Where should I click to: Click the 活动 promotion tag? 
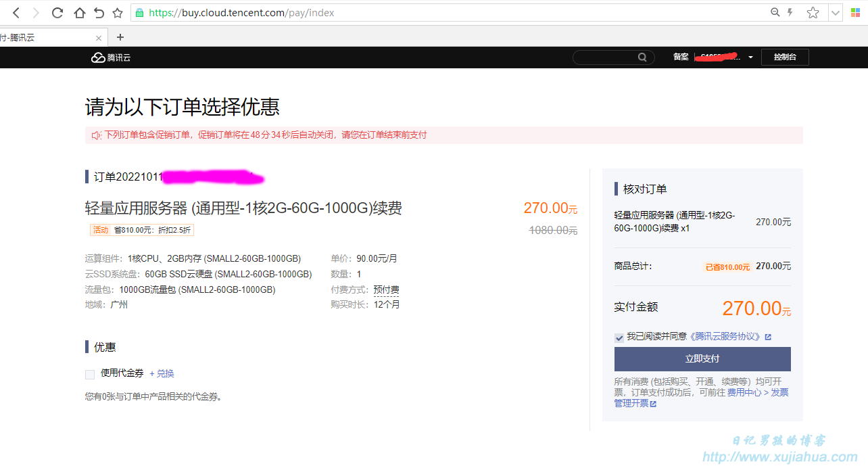[x=101, y=230]
